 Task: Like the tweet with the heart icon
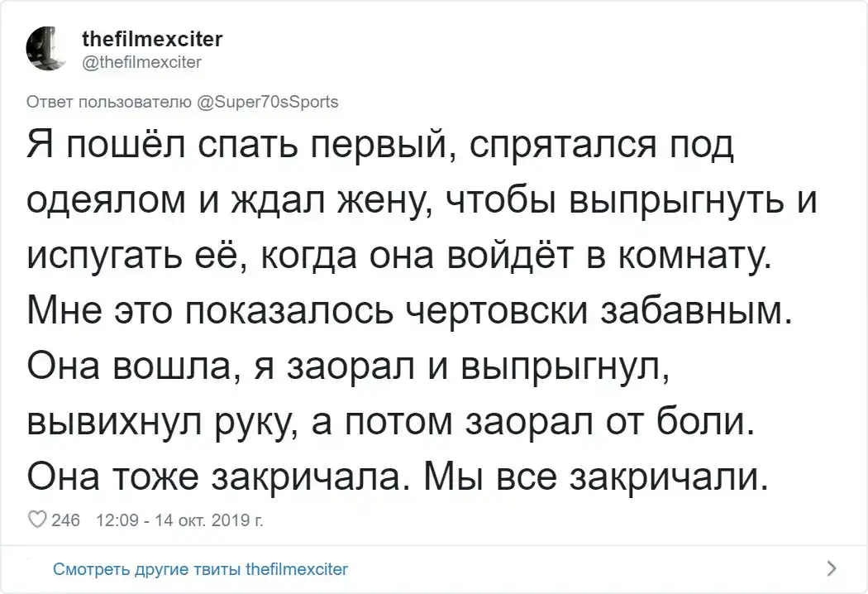click(x=37, y=520)
